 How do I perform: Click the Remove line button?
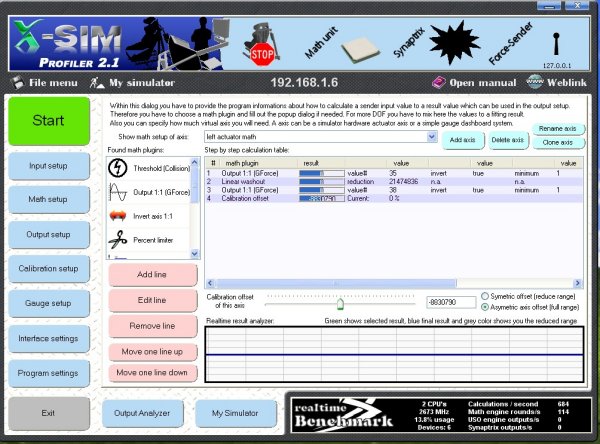152,326
